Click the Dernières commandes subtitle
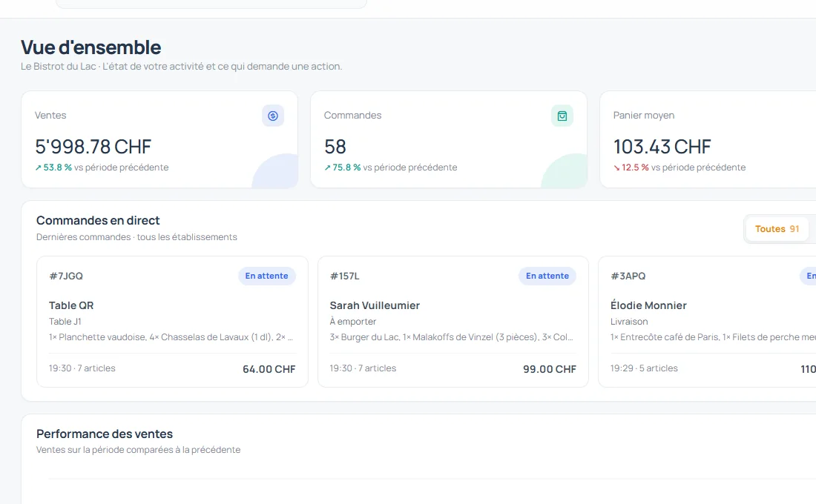Image resolution: width=816 pixels, height=504 pixels. point(137,237)
